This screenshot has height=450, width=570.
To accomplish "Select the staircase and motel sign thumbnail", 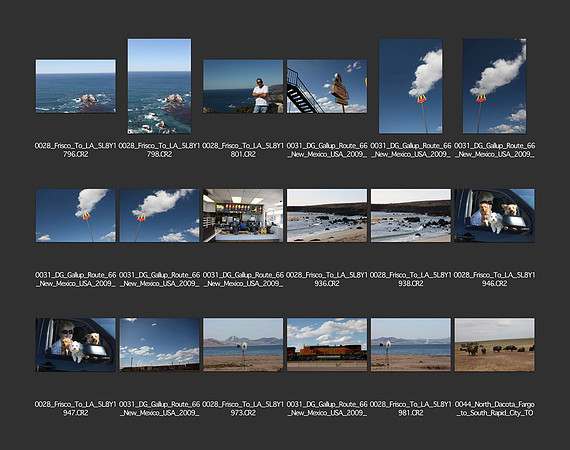I will tap(327, 86).
